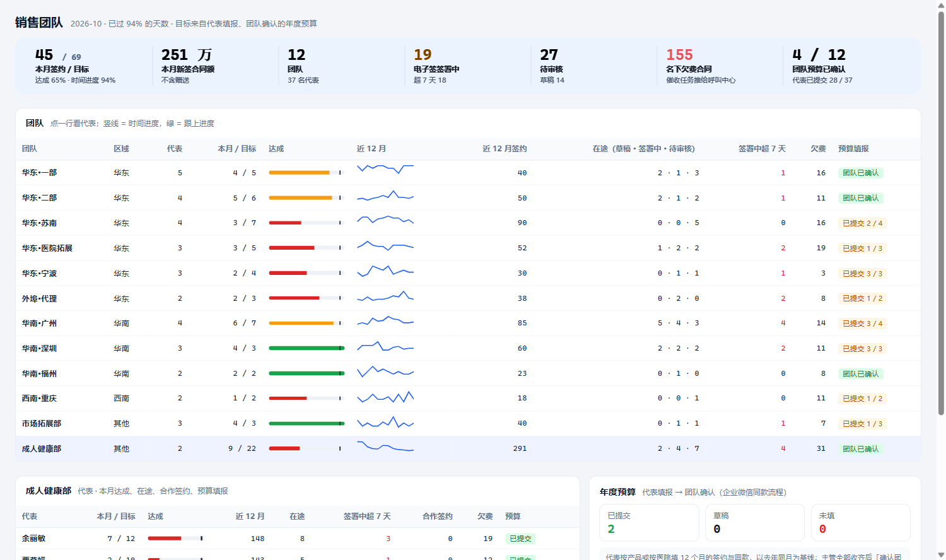Click the 欠费 column header in team table

[x=818, y=149]
